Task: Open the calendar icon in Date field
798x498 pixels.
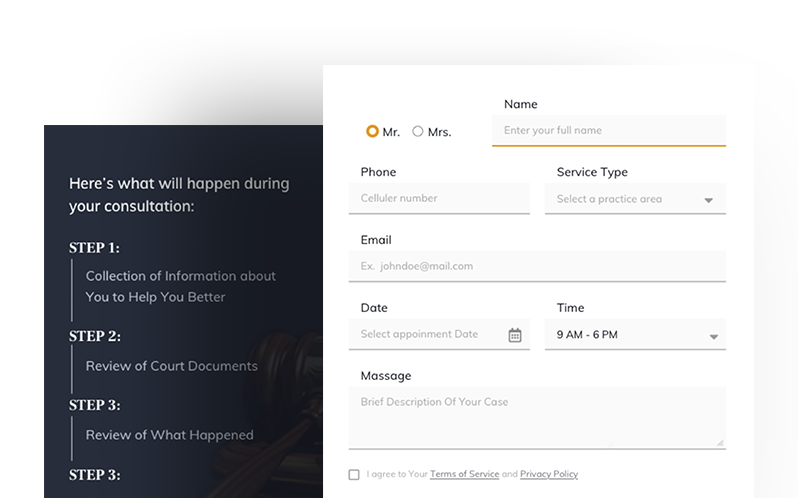Action: (x=515, y=335)
